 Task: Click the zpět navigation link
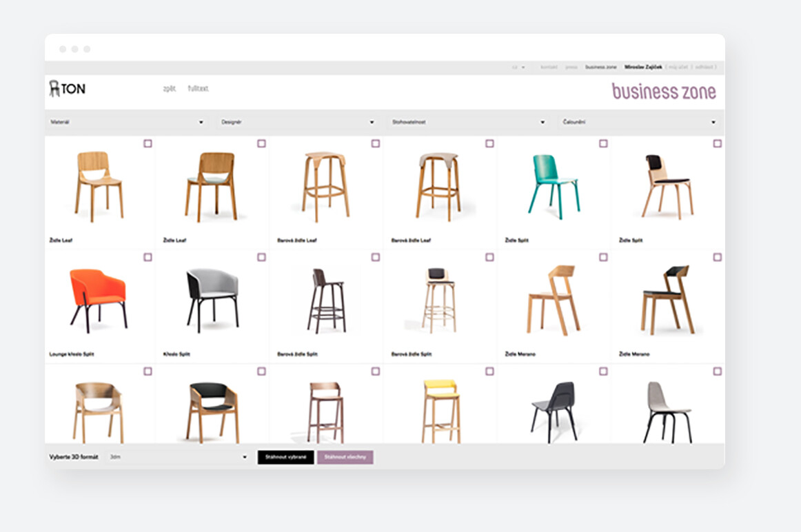(169, 89)
